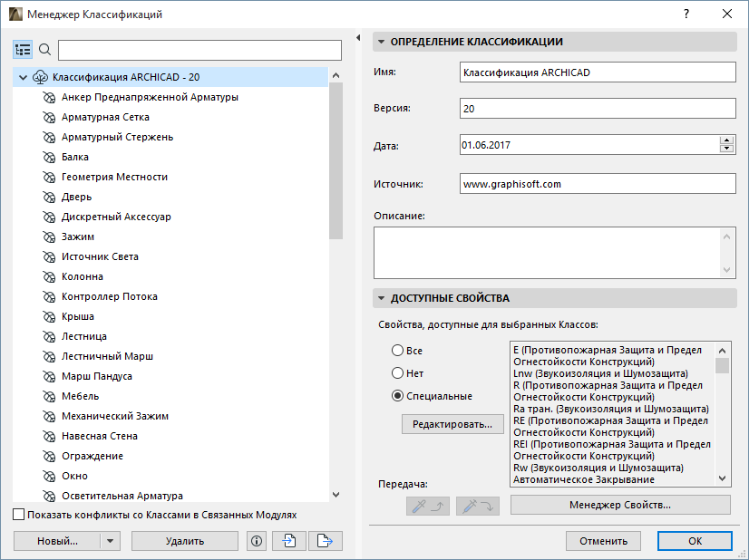Click icon beside Дискретный Аксессуар

click(49, 217)
